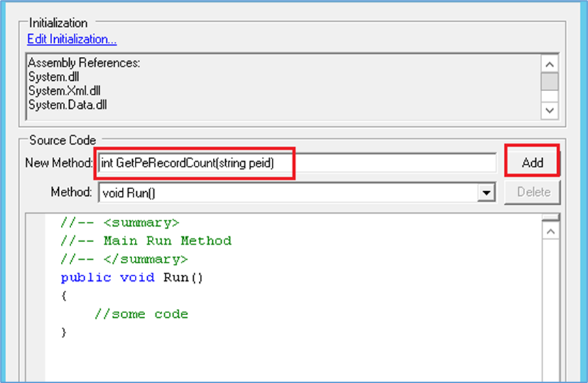The height and width of the screenshot is (383, 588).
Task: Click the Assembly References header line
Action: (84, 63)
